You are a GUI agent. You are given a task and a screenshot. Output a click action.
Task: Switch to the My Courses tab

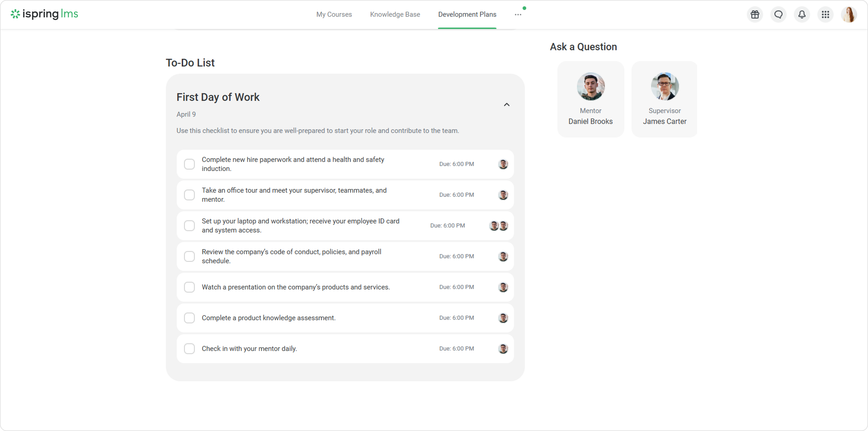pyautogui.click(x=334, y=14)
